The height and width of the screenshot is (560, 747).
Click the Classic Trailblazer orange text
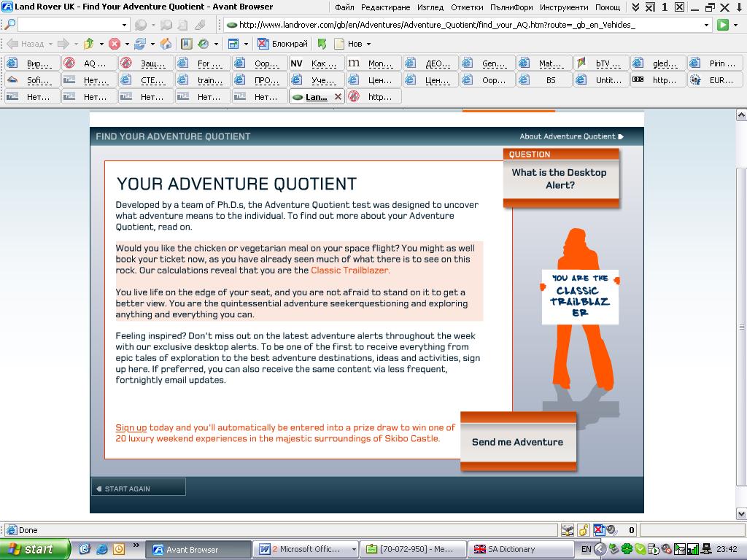[x=350, y=270]
